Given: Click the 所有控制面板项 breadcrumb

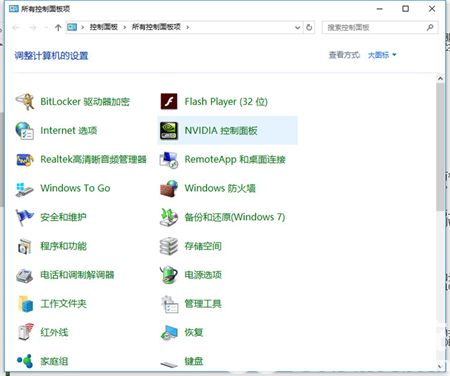Looking at the screenshot, I should click(x=156, y=27).
